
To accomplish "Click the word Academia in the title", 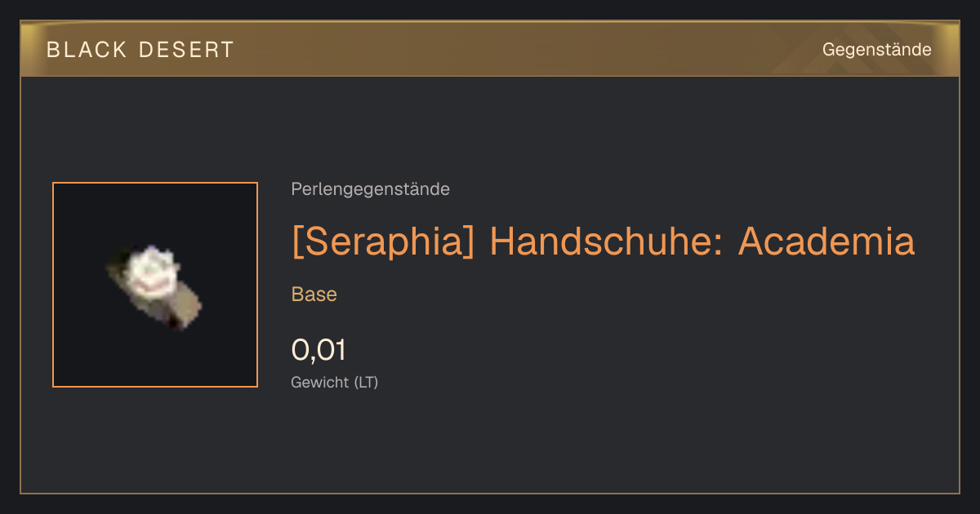I will pos(826,241).
